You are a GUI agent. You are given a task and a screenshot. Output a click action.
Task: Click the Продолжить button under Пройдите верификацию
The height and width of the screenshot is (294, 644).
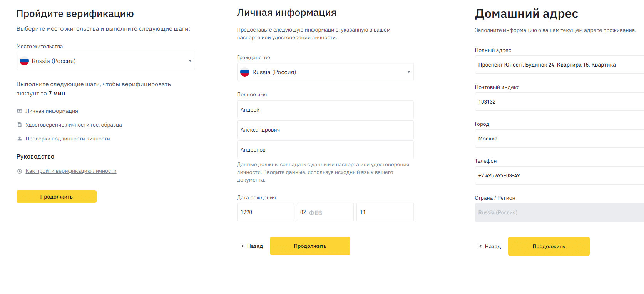pos(56,196)
